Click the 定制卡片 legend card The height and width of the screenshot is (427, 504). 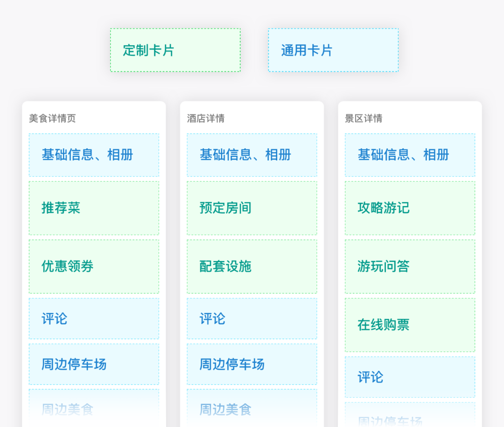(x=175, y=50)
